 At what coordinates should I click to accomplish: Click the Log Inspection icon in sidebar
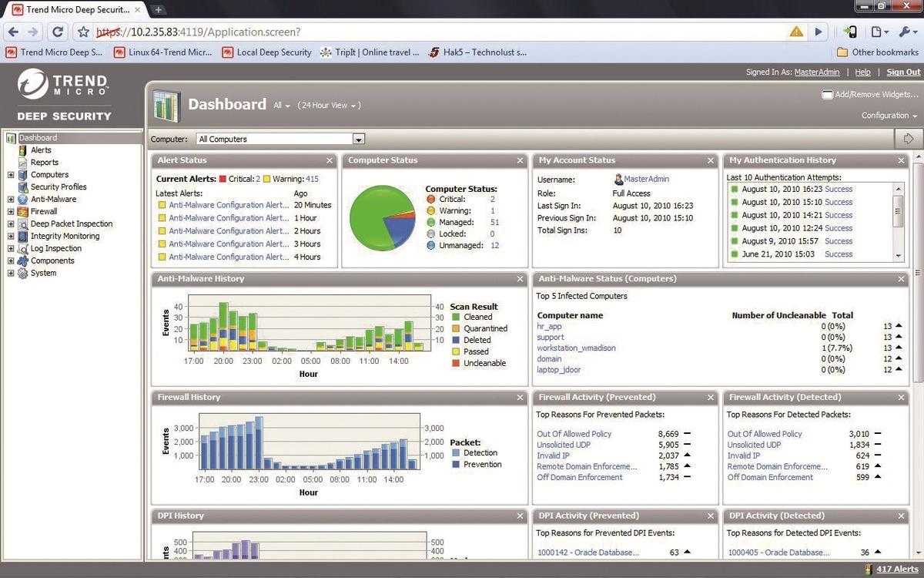coord(22,249)
